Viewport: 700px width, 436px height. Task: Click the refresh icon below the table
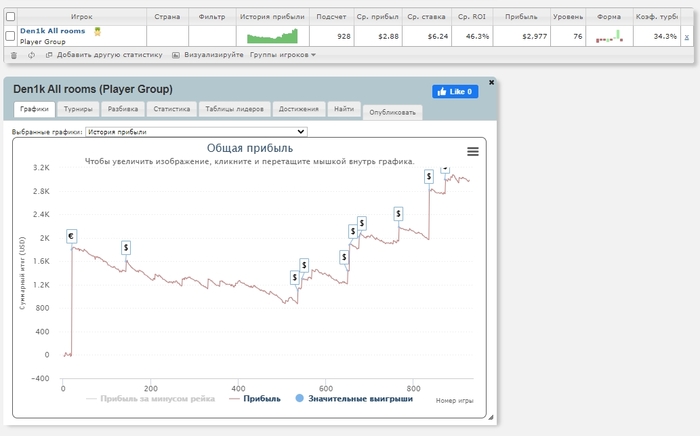click(31, 55)
